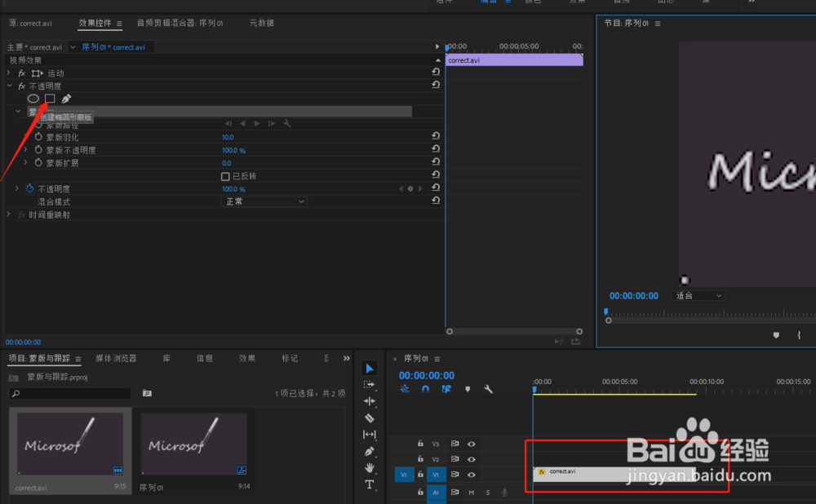Select the Ripple Edit tool
The image size is (816, 504).
(x=370, y=401)
